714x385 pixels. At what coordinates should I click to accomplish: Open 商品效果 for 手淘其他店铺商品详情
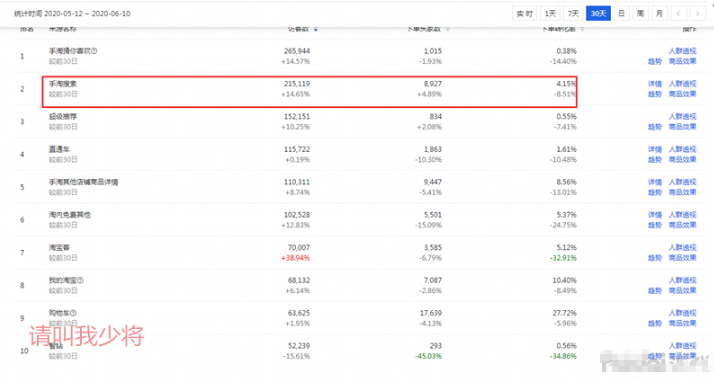tap(682, 193)
